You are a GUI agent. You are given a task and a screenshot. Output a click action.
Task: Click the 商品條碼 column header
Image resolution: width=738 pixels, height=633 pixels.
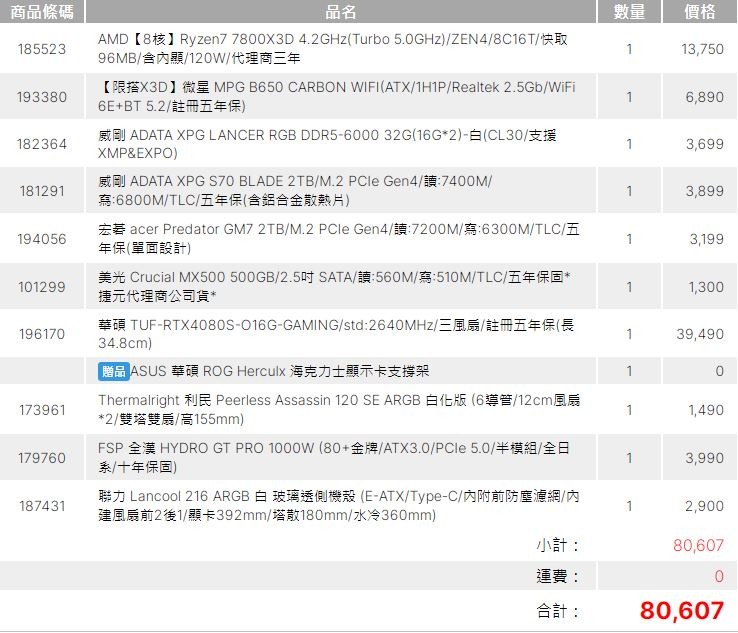tap(42, 11)
